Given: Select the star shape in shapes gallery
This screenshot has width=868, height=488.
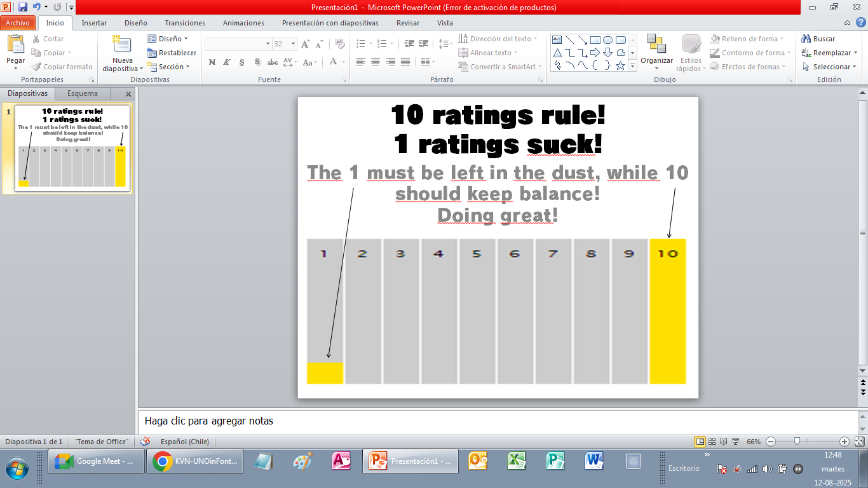Looking at the screenshot, I should (620, 65).
